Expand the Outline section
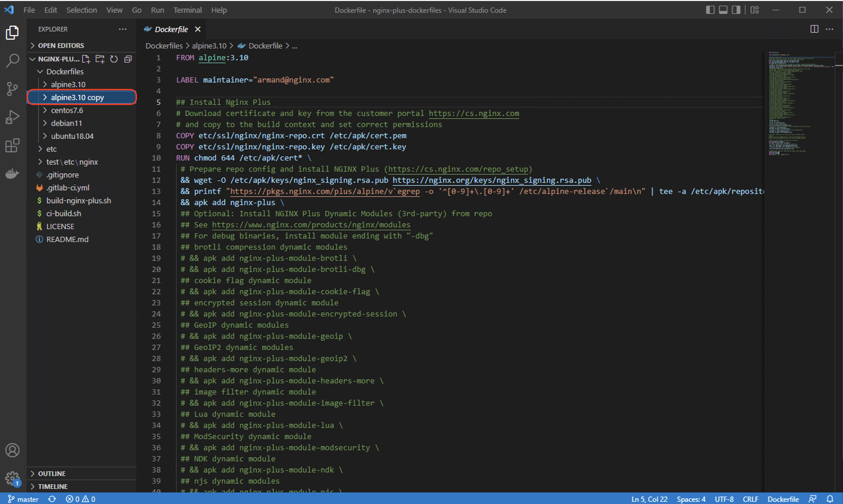Image resolution: width=843 pixels, height=504 pixels. point(82,473)
